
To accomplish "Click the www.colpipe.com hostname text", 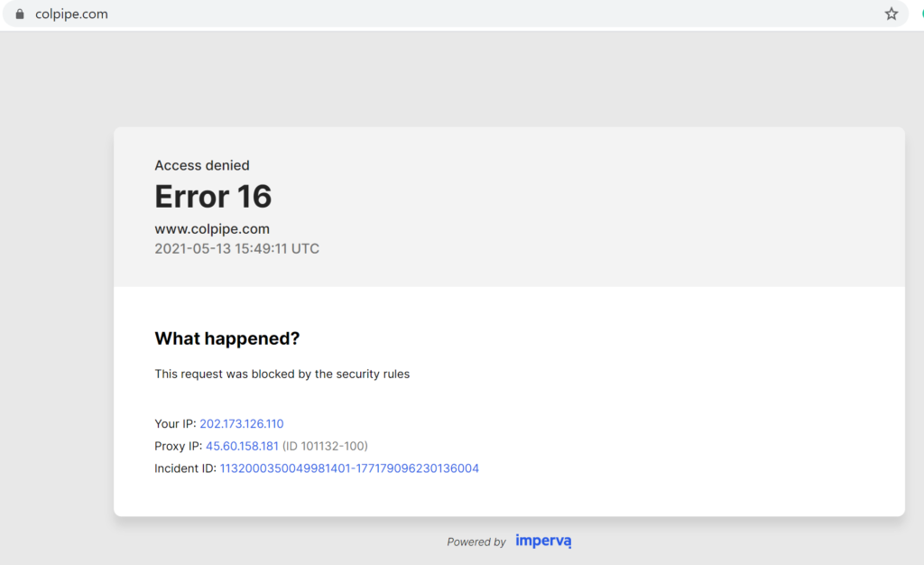I will (x=212, y=228).
